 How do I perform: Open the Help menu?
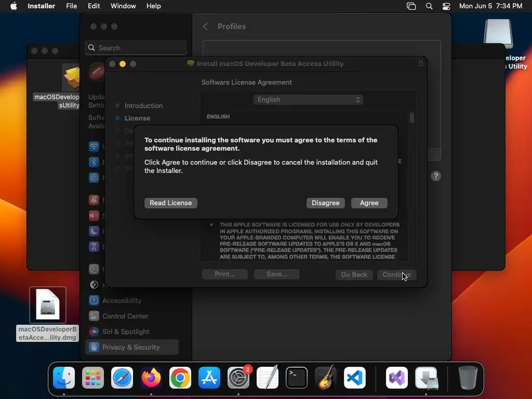click(x=153, y=6)
